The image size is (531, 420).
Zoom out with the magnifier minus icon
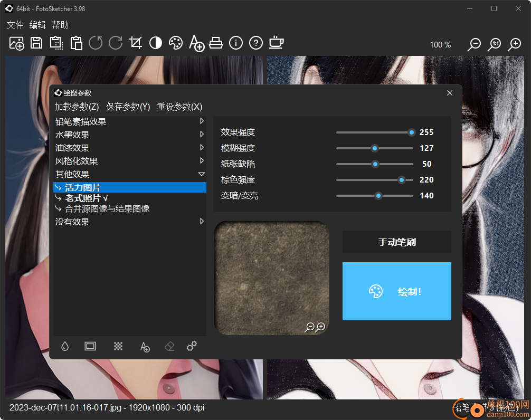tap(474, 45)
